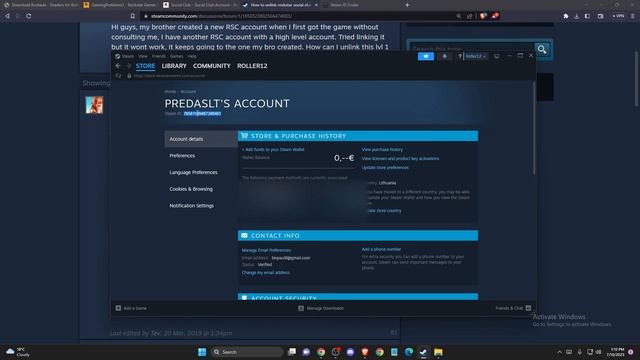640x360 pixels.
Task: Open Microsoft Edge from the taskbar
Action: pos(409,352)
